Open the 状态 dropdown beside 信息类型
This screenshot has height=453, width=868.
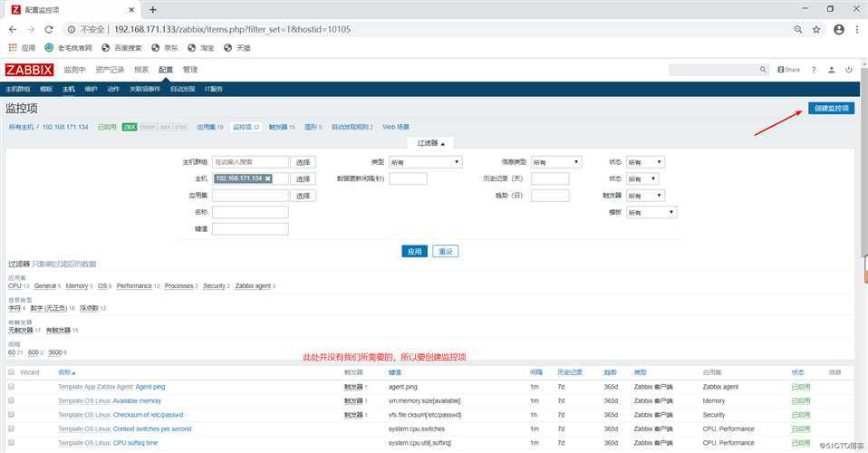pos(645,161)
